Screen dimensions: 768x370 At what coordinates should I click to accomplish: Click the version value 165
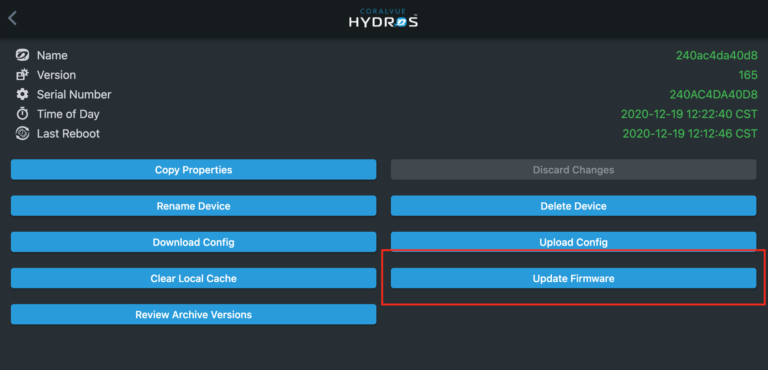click(748, 75)
